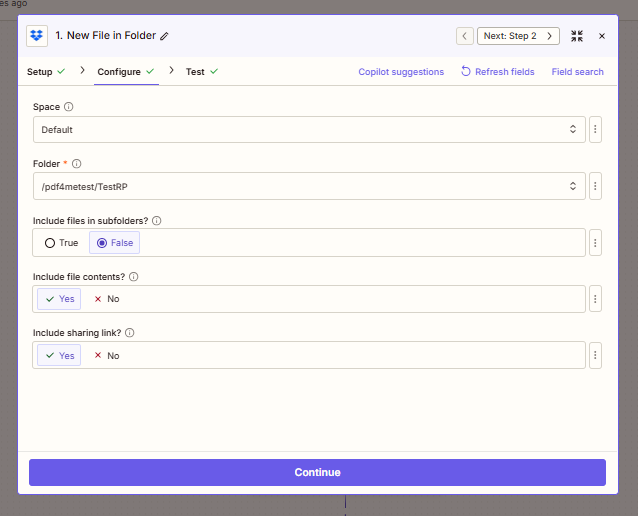
Task: Go to previous step arrow
Action: pos(465,36)
